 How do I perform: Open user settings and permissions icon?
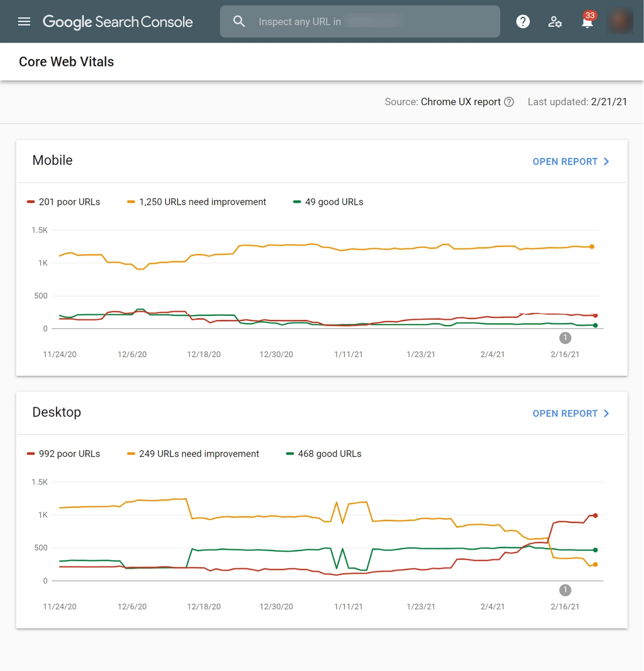[555, 21]
